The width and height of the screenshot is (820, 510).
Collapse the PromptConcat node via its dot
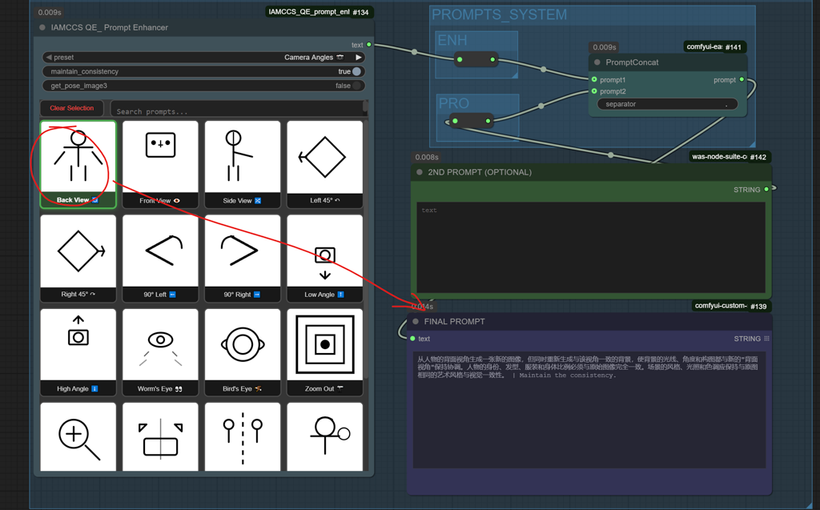[598, 62]
